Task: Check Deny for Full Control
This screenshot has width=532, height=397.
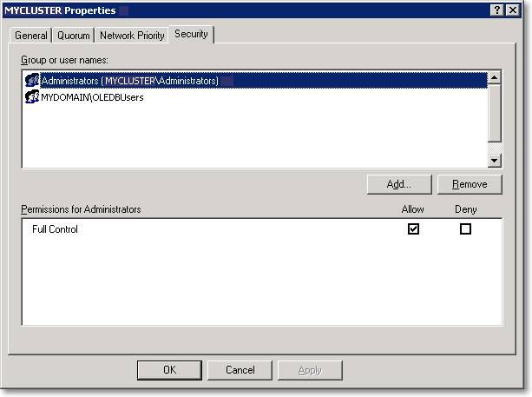Action: pos(465,228)
